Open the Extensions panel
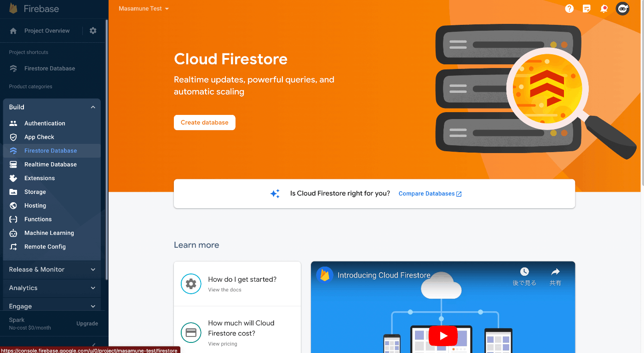This screenshot has width=644, height=353. tap(40, 178)
